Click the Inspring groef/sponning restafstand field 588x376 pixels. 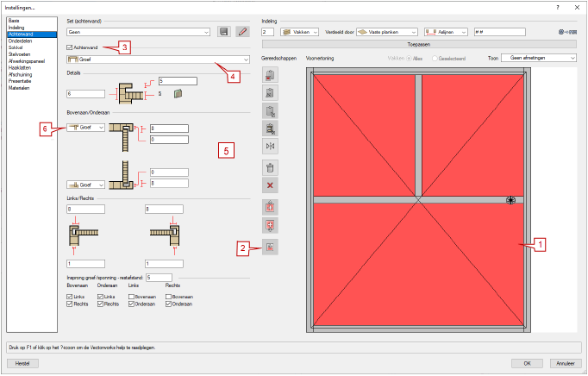point(159,278)
